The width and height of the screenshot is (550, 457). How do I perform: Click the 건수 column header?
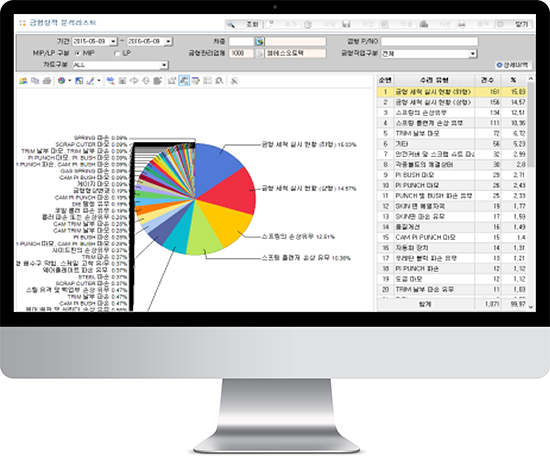tap(487, 80)
